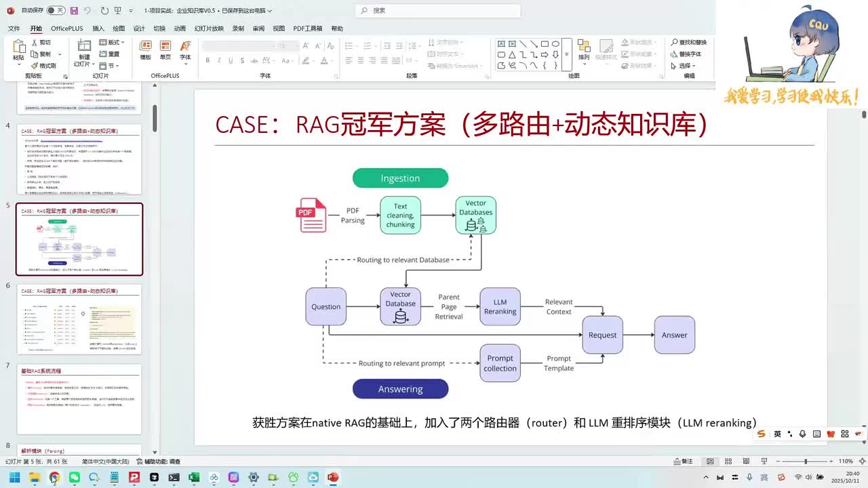The width and height of the screenshot is (868, 488).
Task: Switch to the 设计 (Design) tab
Action: [x=139, y=28]
